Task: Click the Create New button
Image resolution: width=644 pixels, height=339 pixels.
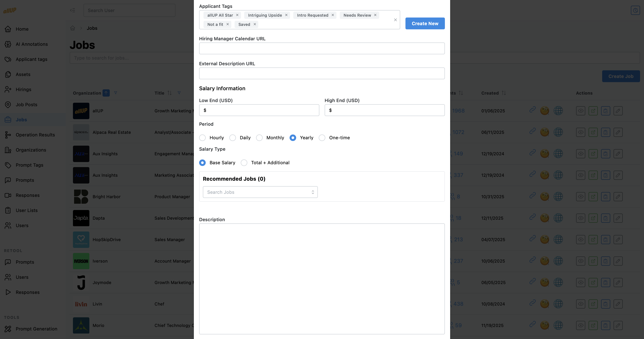Action: coord(425,23)
